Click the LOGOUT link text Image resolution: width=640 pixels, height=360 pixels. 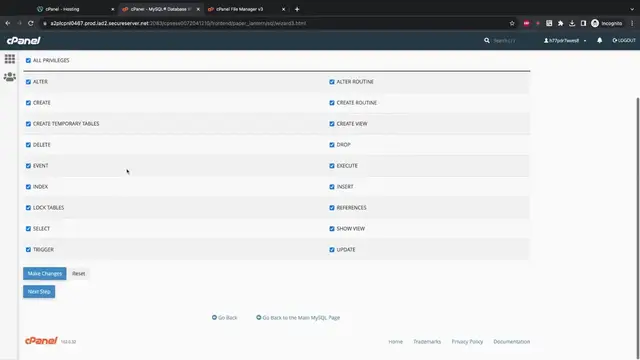(x=627, y=40)
